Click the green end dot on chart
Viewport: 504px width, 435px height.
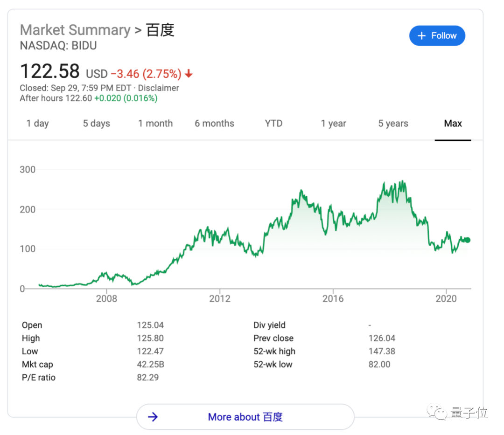point(467,240)
